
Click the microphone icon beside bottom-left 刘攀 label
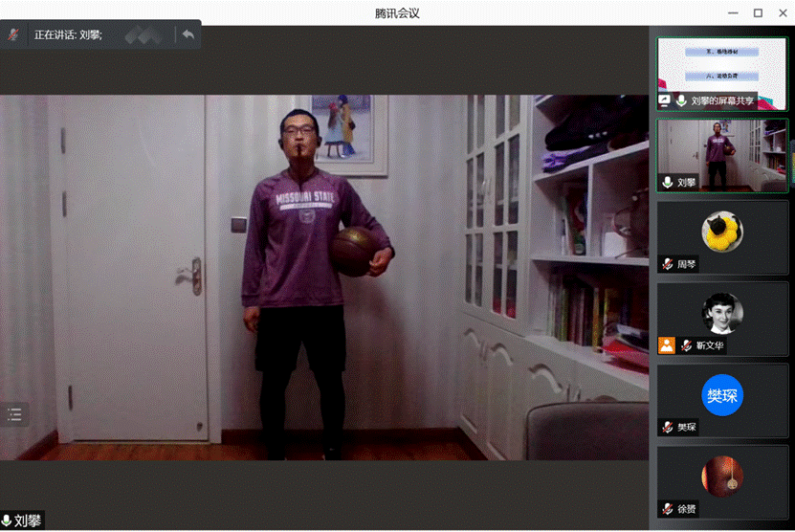pos(7,521)
